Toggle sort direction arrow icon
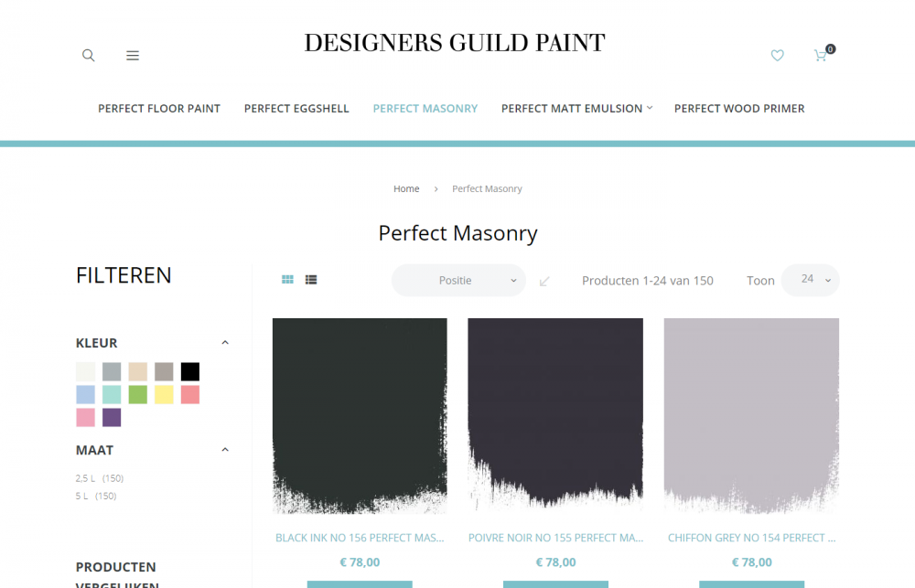Image resolution: width=915 pixels, height=588 pixels. [544, 282]
